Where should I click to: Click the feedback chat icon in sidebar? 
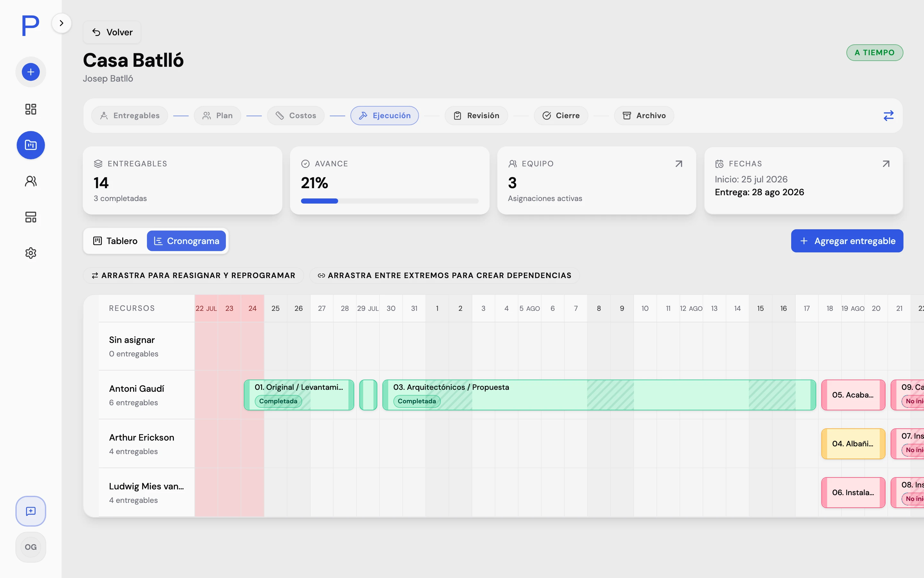[30, 511]
